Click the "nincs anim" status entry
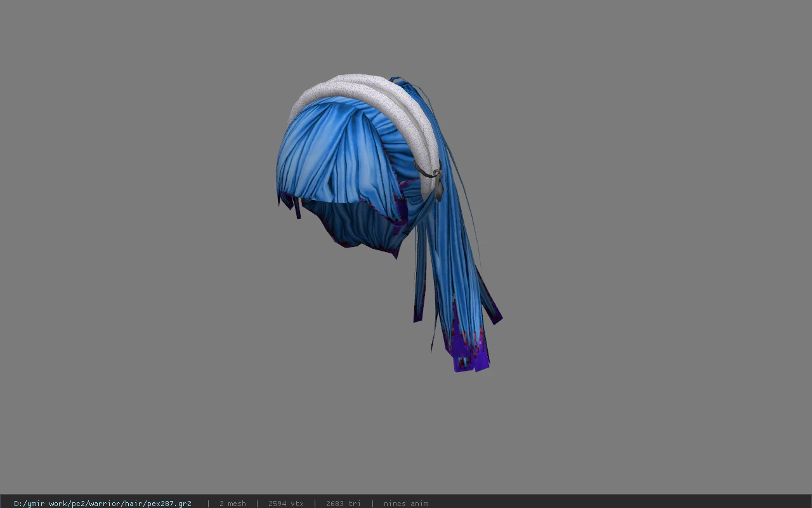 click(406, 504)
